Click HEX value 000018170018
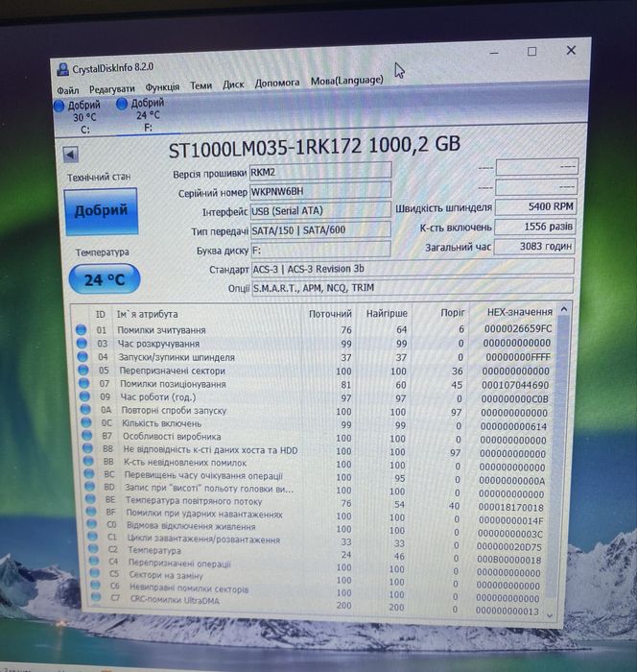The image size is (637, 672). tap(511, 508)
